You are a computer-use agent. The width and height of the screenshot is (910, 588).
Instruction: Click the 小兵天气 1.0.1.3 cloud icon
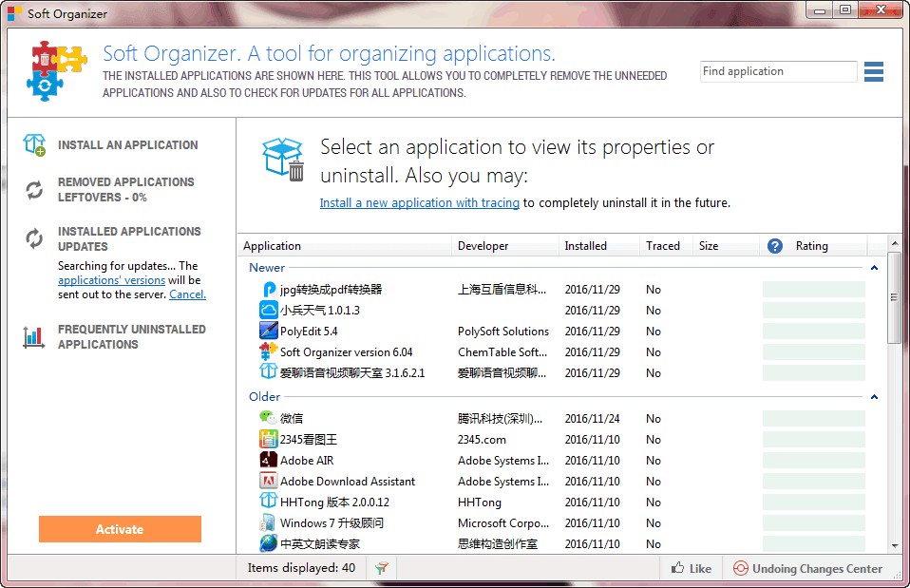tap(268, 310)
